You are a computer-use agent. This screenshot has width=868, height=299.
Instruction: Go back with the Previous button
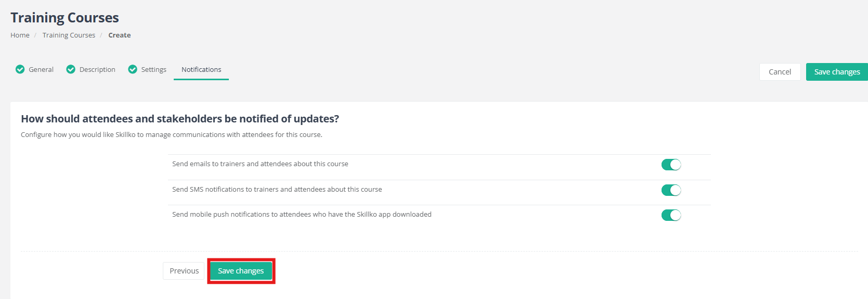[184, 271]
